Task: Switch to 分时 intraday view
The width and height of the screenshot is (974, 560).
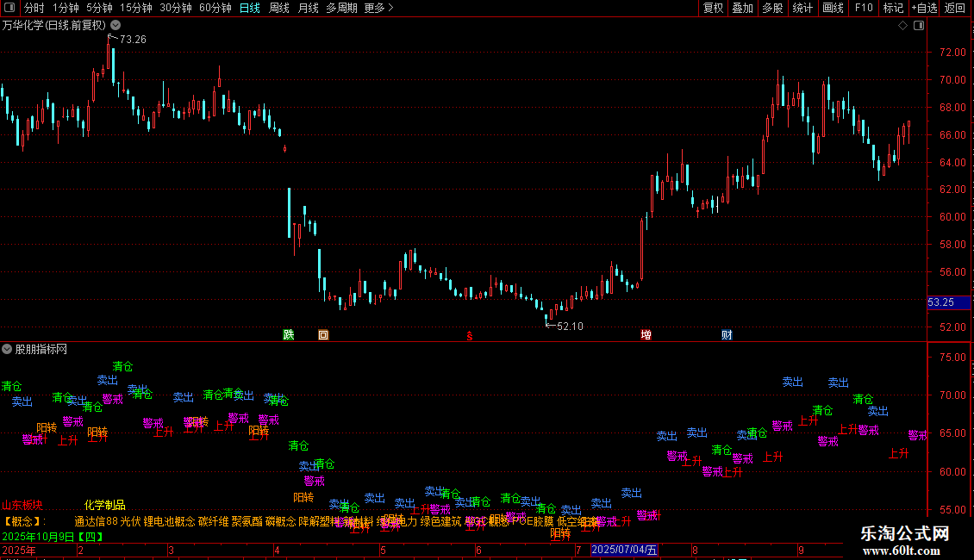Action: [x=34, y=8]
